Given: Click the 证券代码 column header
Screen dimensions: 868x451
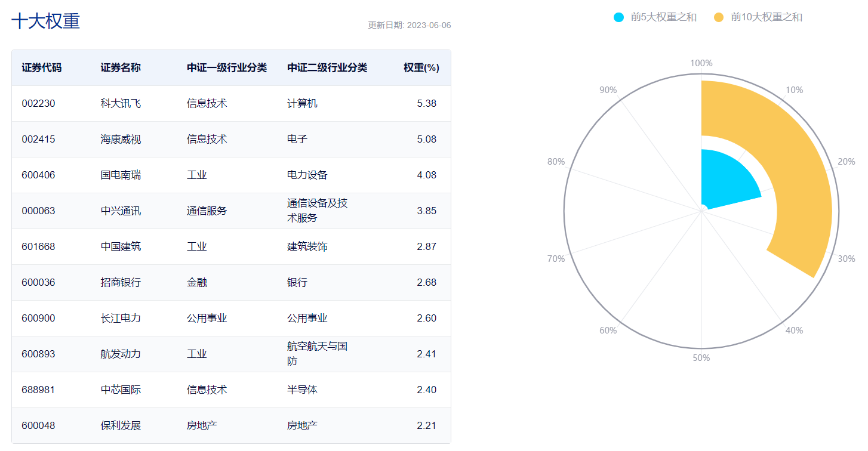Looking at the screenshot, I should [x=42, y=68].
